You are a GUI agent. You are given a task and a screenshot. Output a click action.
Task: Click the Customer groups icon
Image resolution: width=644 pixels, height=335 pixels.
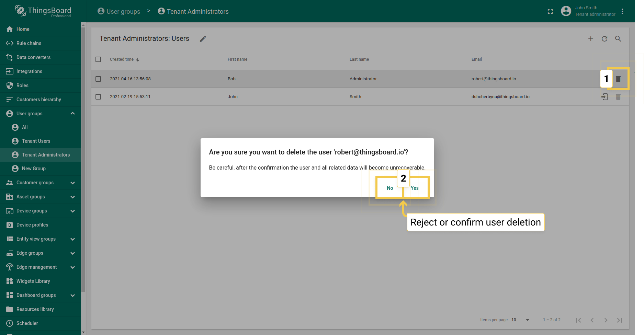point(10,183)
